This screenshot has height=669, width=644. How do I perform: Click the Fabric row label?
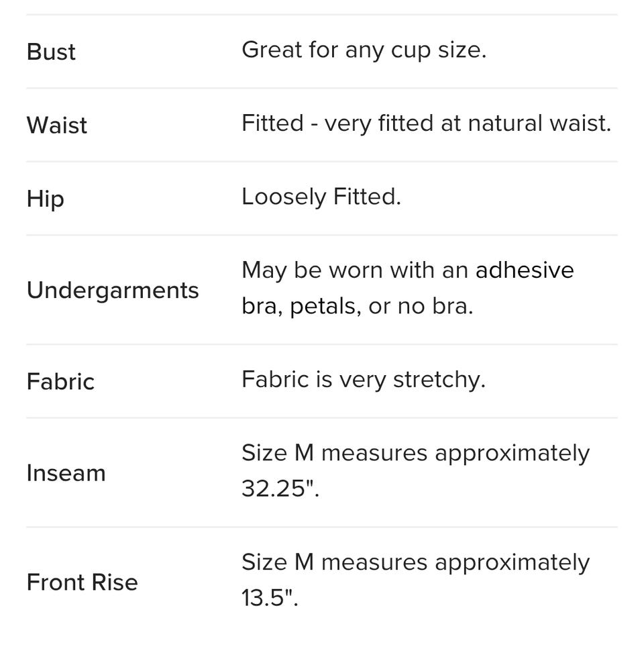(x=60, y=382)
